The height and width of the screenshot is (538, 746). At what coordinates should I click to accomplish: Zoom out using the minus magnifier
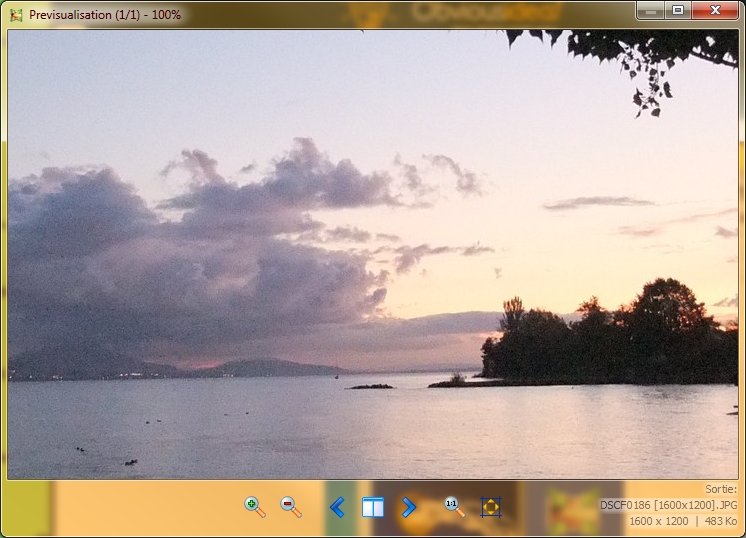pyautogui.click(x=291, y=506)
